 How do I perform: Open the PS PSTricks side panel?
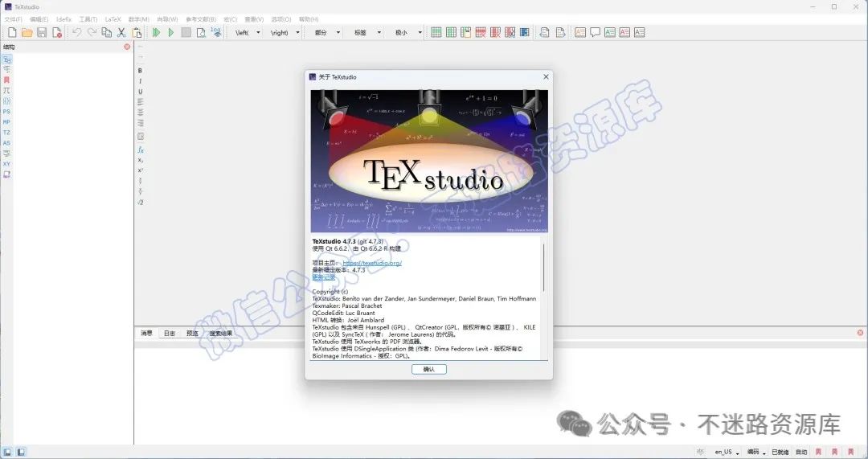coord(6,112)
